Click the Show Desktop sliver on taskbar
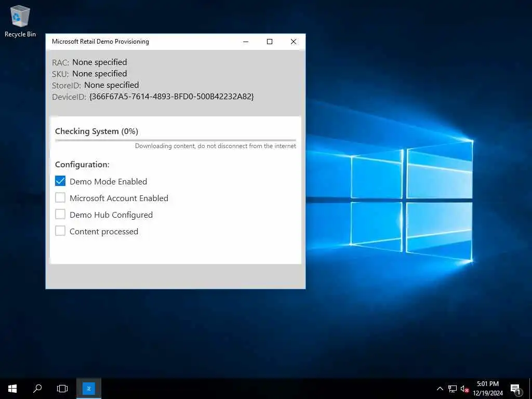 [530, 389]
